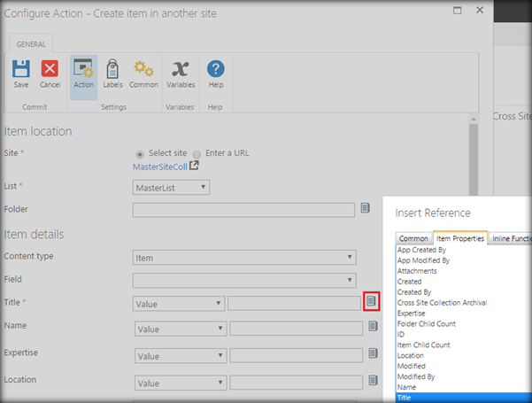
Task: Click the Title value text field
Action: pyautogui.click(x=294, y=303)
